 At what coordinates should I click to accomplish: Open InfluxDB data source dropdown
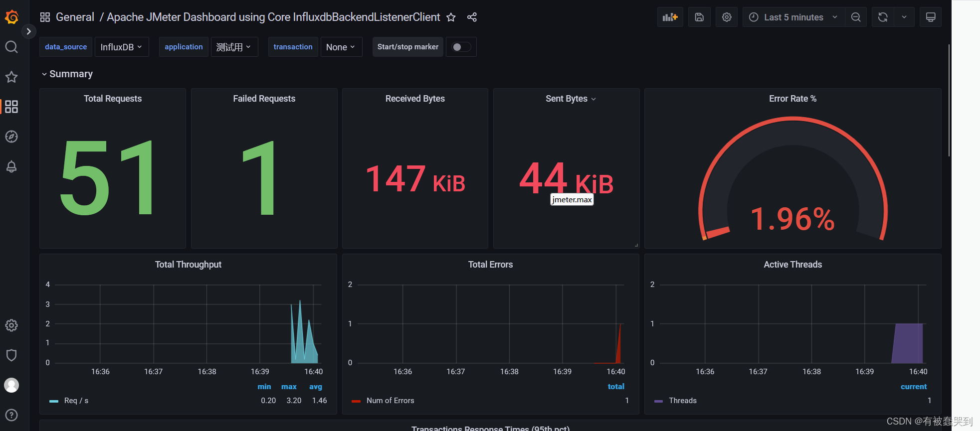[x=122, y=47]
